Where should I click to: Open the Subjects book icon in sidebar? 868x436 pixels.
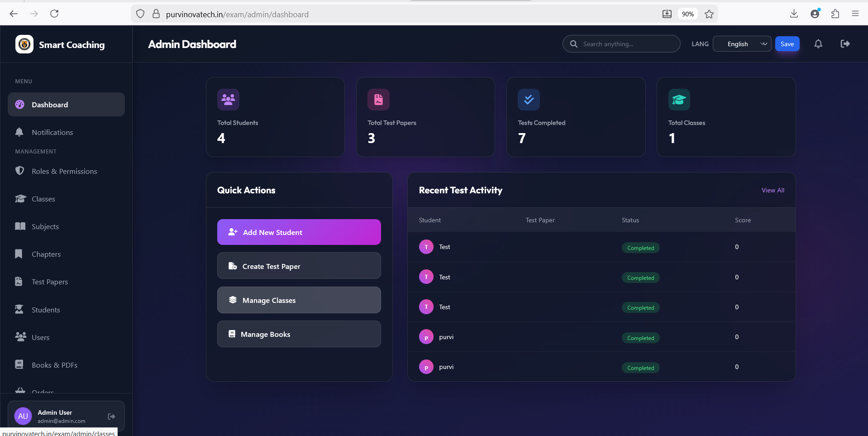point(19,226)
